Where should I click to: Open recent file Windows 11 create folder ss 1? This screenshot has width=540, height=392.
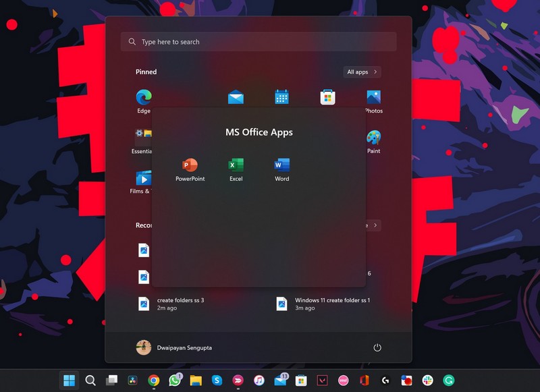click(324, 304)
